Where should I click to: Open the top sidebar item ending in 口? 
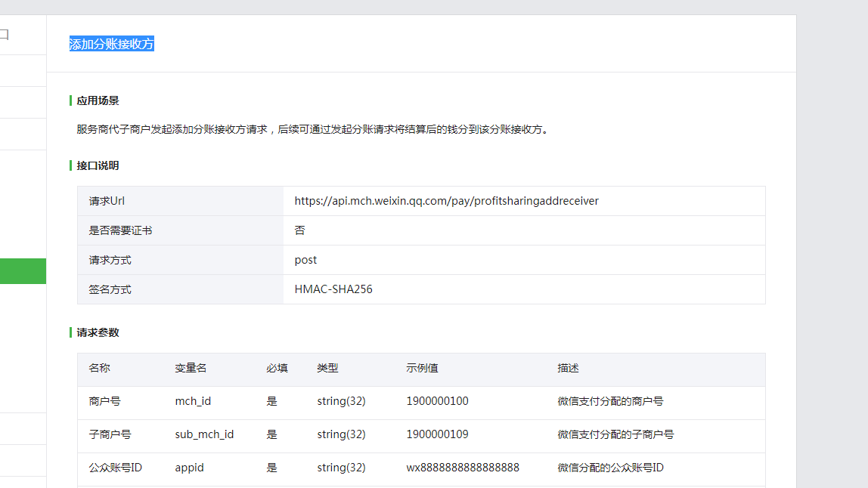click(5, 35)
